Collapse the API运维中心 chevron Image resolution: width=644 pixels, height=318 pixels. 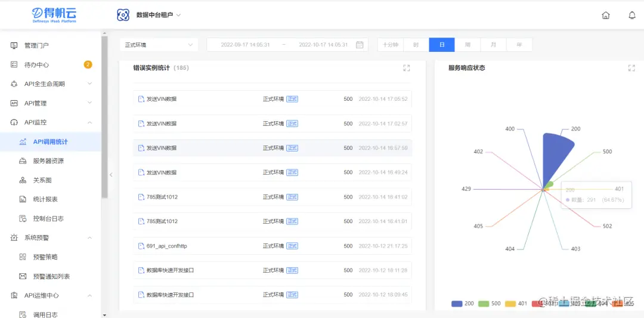90,295
